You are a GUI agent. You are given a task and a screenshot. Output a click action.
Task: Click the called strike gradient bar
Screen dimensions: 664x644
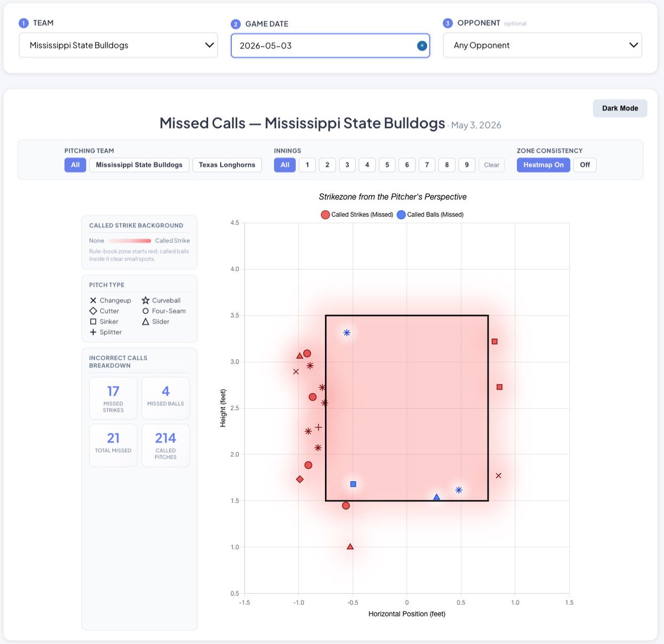129,241
